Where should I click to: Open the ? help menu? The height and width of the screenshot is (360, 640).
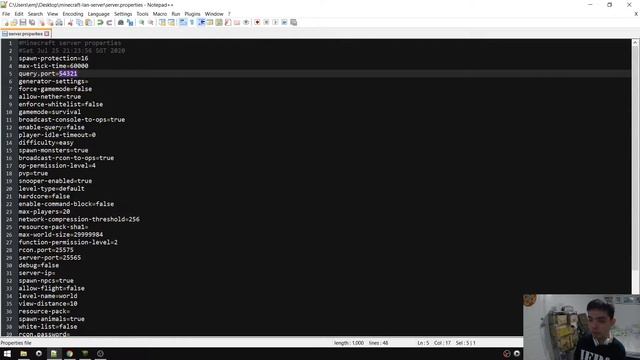pyautogui.click(x=229, y=14)
